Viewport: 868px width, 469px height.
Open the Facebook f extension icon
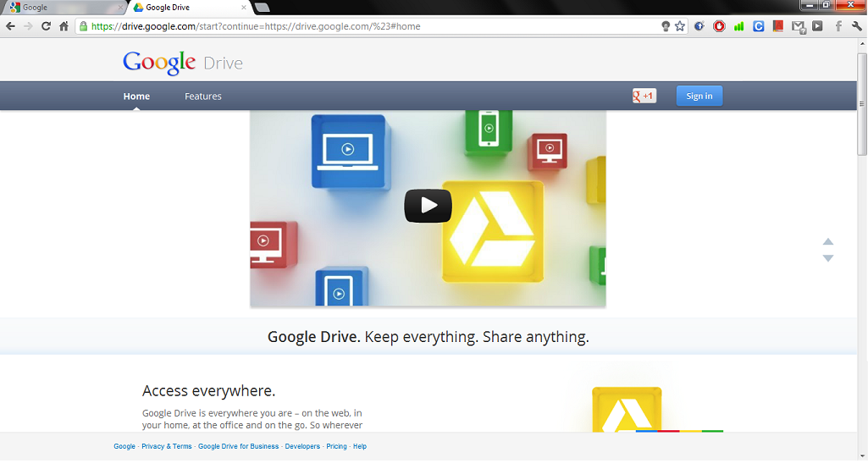click(x=838, y=26)
